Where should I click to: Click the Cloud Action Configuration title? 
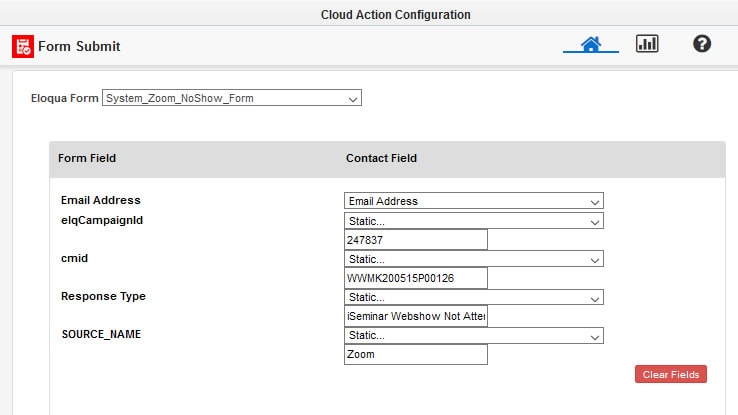[395, 14]
